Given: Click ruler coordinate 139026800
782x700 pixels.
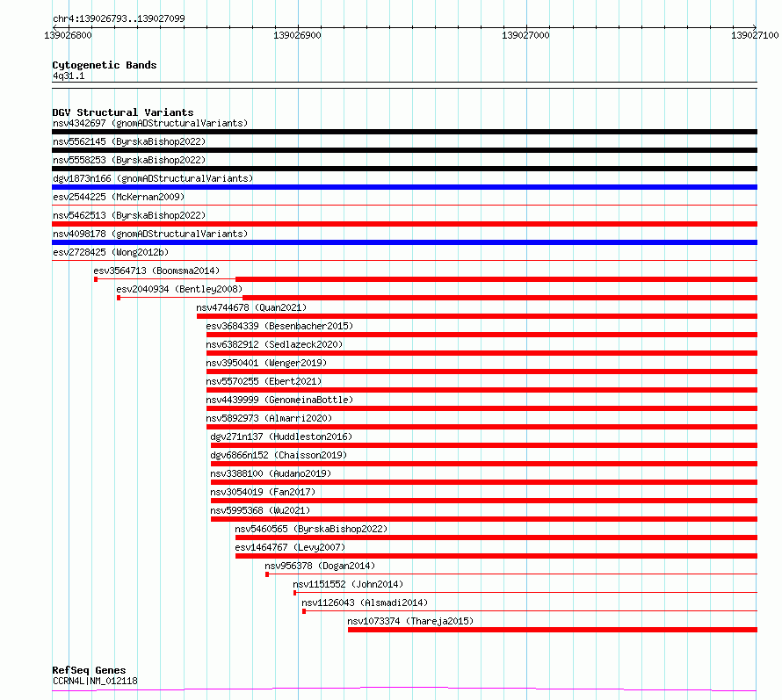Looking at the screenshot, I should pos(68,35).
